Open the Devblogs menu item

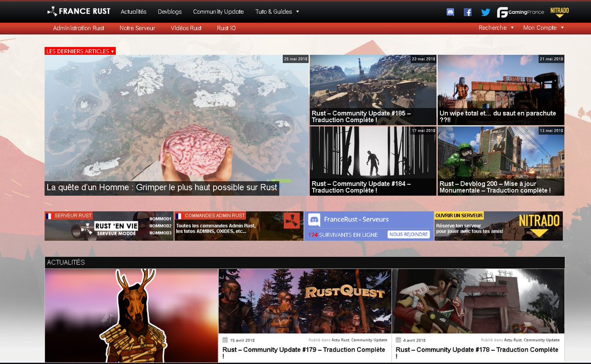[170, 11]
